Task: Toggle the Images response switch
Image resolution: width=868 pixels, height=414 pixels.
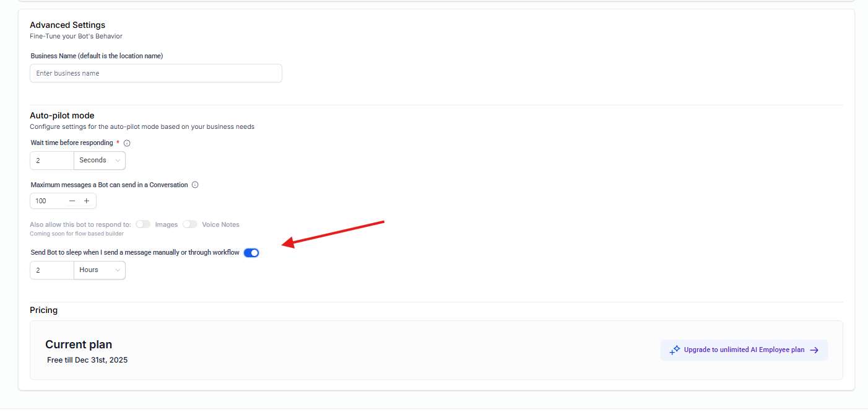Action: coord(143,224)
